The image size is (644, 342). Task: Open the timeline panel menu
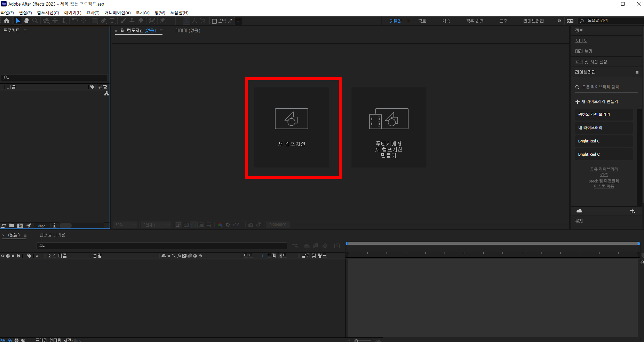click(25, 235)
